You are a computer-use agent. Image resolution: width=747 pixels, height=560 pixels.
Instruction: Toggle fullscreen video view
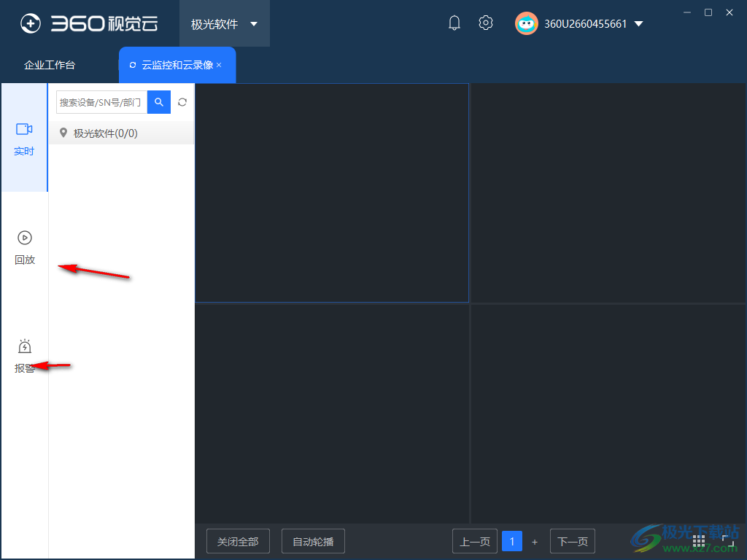click(x=727, y=540)
